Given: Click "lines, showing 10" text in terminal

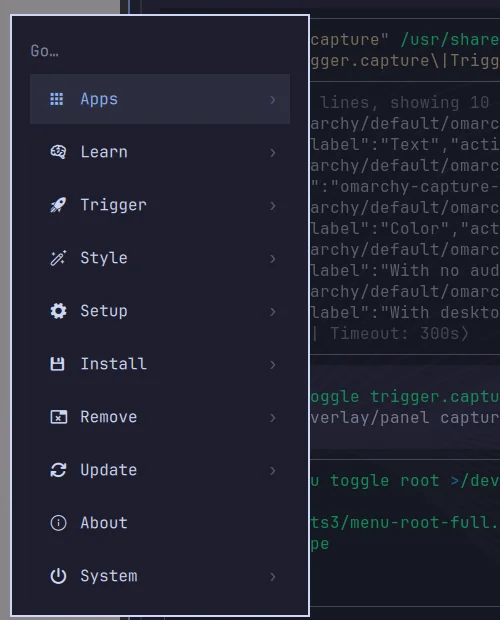Looking at the screenshot, I should pos(404,102).
